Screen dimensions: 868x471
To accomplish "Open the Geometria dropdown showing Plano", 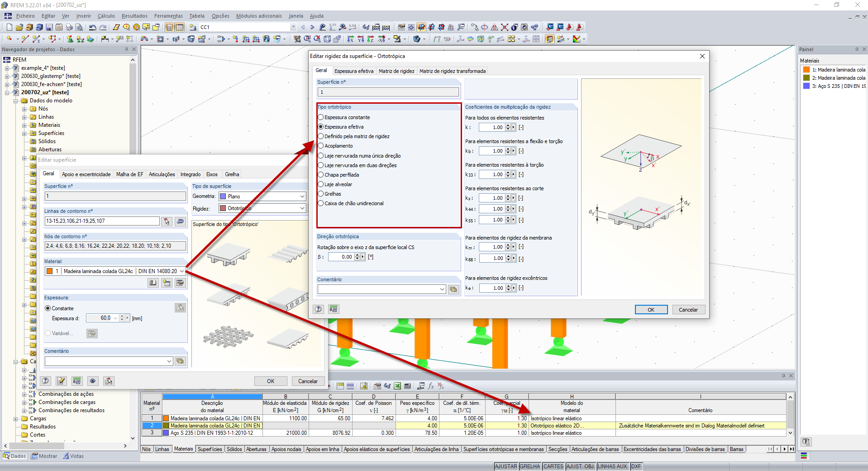I will click(302, 196).
